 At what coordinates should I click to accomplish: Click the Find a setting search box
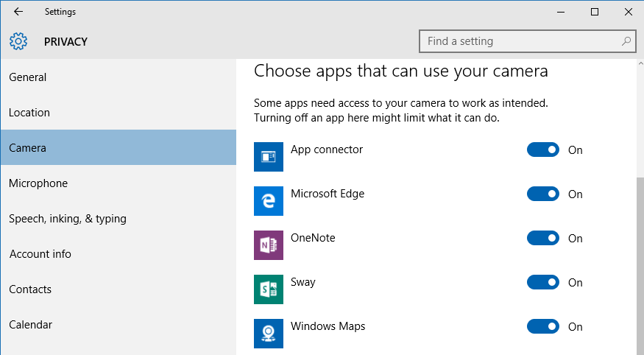528,41
